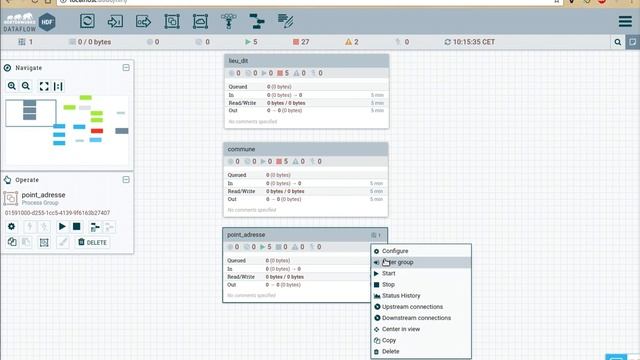Screen dimensions: 640x360
Task: Select the commune process group title
Action: 241,149
